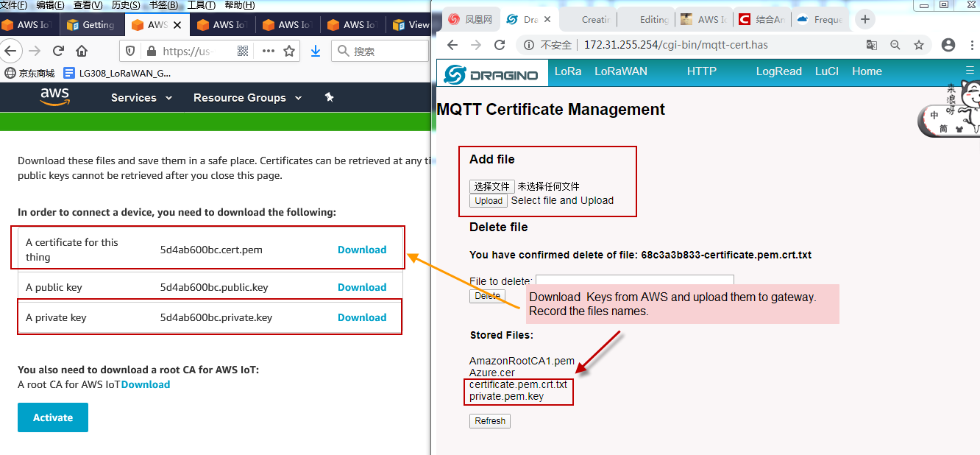
Task: Open Chrome three-dot menu
Action: click(x=971, y=45)
